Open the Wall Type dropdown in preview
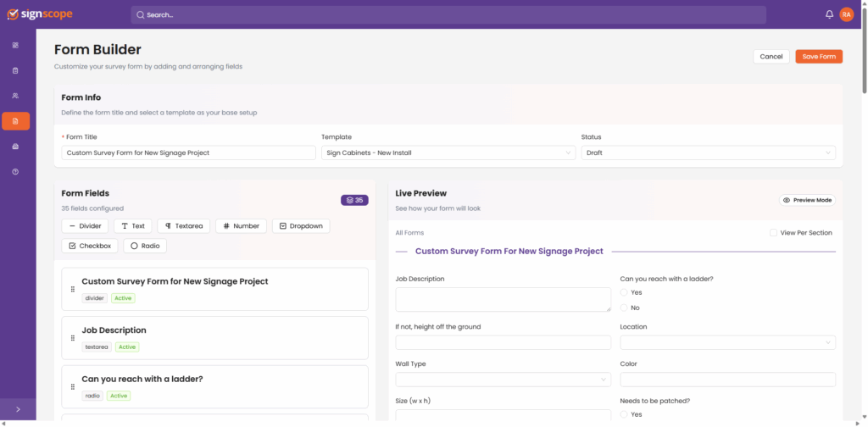 [504, 380]
